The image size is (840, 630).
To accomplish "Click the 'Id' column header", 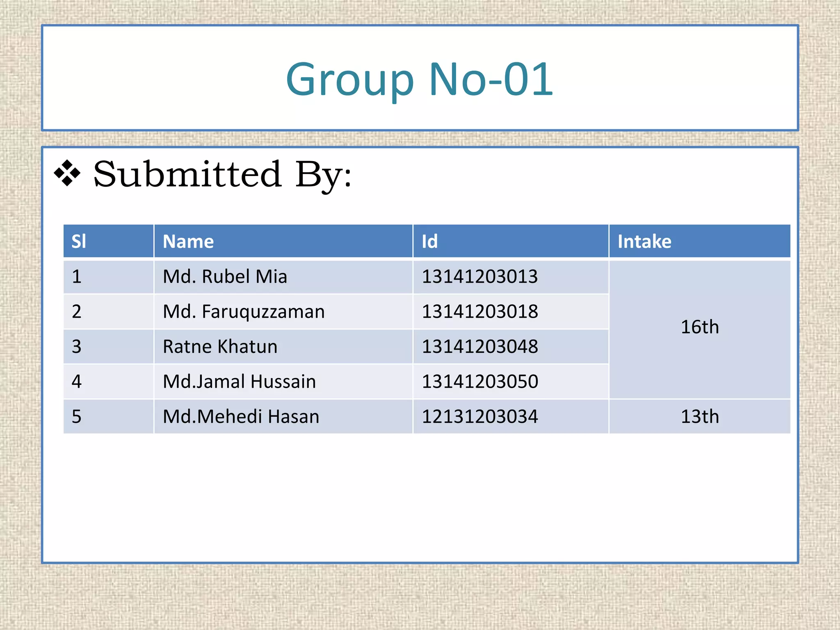I will (511, 241).
